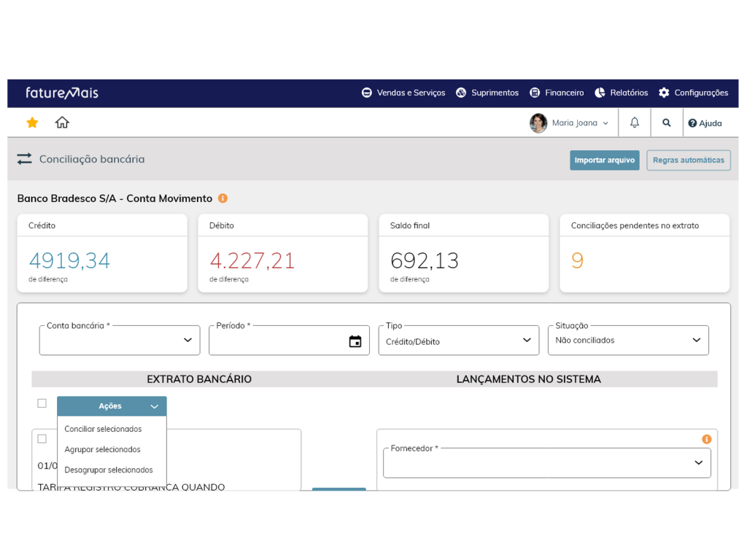
Task: Click orange info icon beside Conta Movimento
Action: tap(223, 198)
